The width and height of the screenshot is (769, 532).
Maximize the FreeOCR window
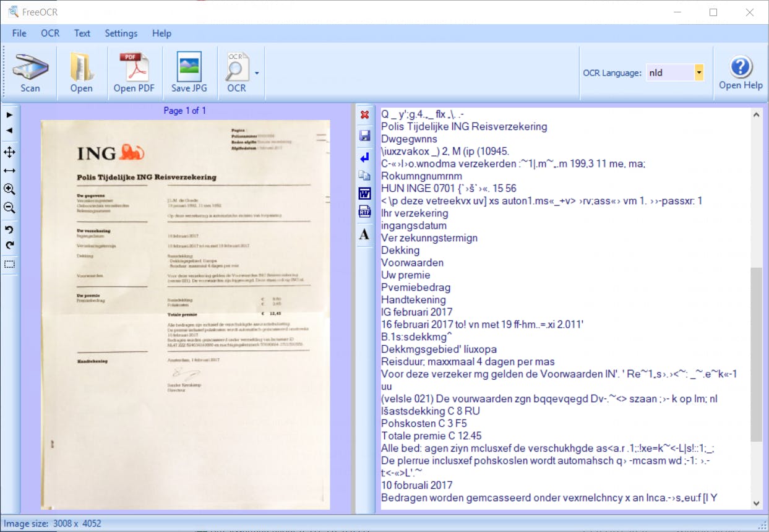pos(713,12)
